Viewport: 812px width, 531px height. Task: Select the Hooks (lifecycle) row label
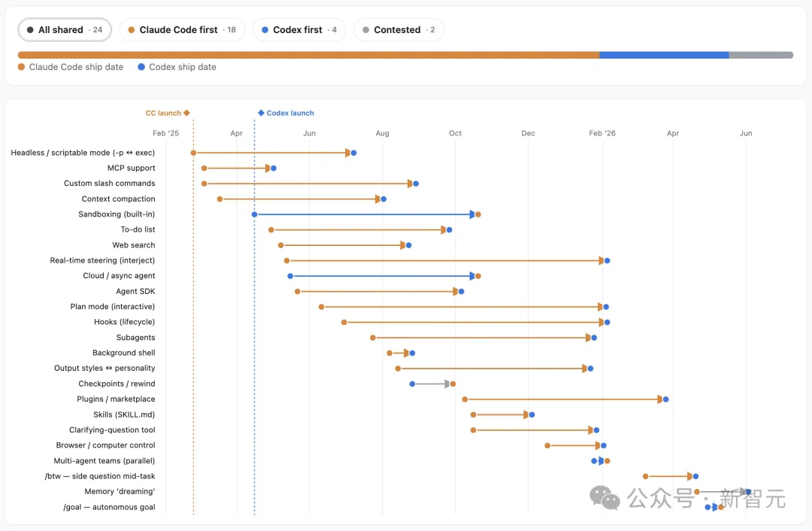124,322
